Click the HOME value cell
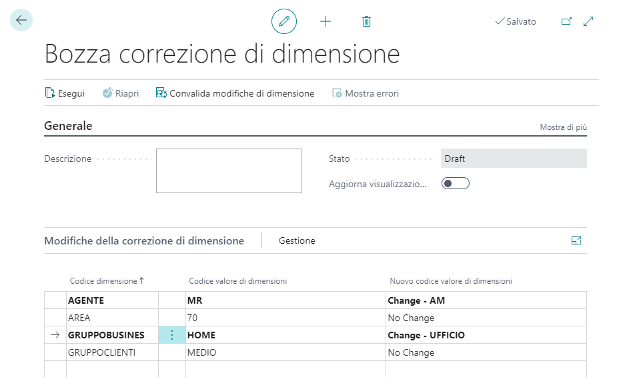 [x=285, y=335]
